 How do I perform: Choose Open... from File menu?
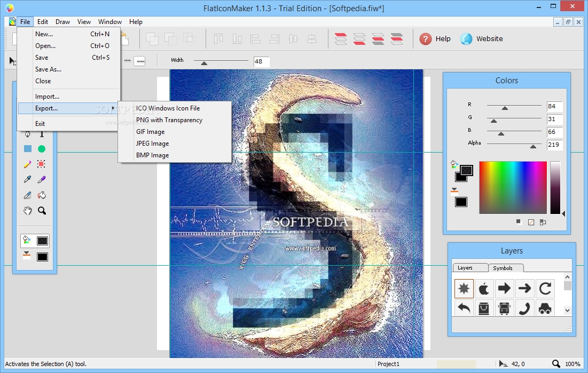(x=69, y=46)
